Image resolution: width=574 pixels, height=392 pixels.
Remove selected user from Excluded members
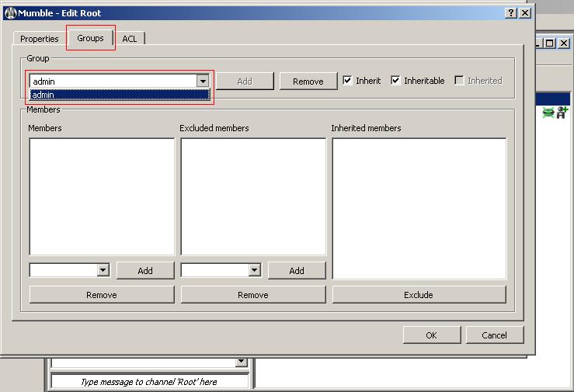coord(253,295)
